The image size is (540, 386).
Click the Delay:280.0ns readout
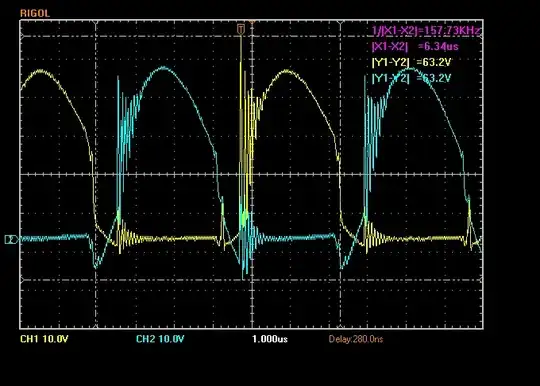coord(356,339)
